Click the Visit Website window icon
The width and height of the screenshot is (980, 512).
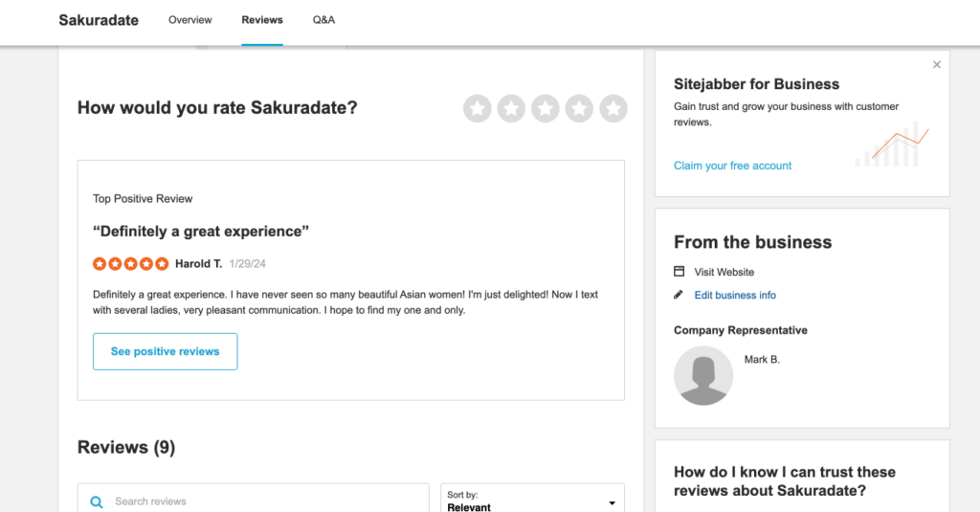(x=679, y=272)
